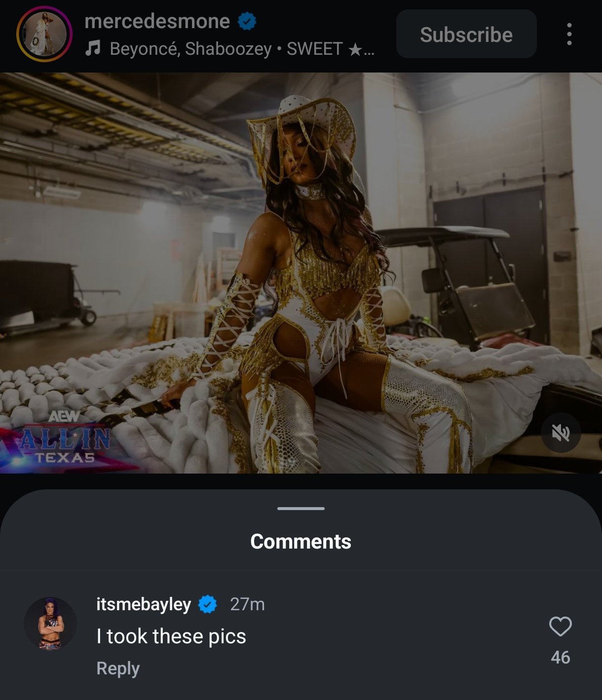Tap the AEW All In Texas watermark
The image size is (602, 700).
(x=64, y=438)
